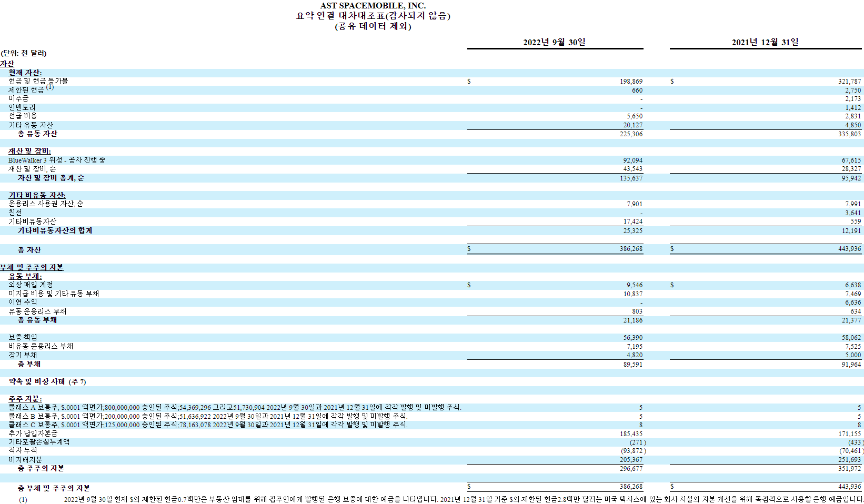The image size is (864, 504).
Task: Click the total 25,325
Action: [633, 231]
